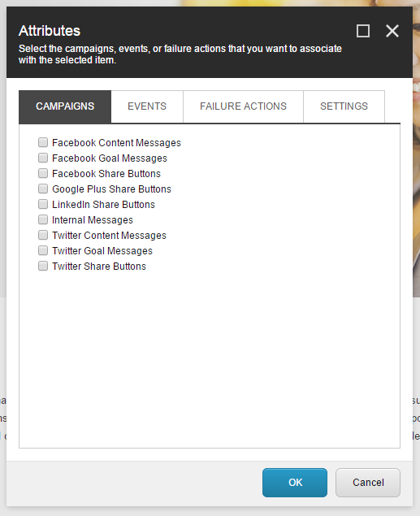Viewport: 420px width, 516px height.
Task: Enable Facebook Goal Messages checkbox
Action: (43, 158)
